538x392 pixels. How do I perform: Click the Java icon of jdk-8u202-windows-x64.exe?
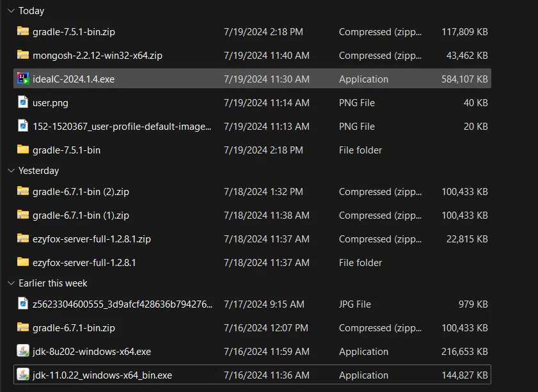(x=23, y=351)
